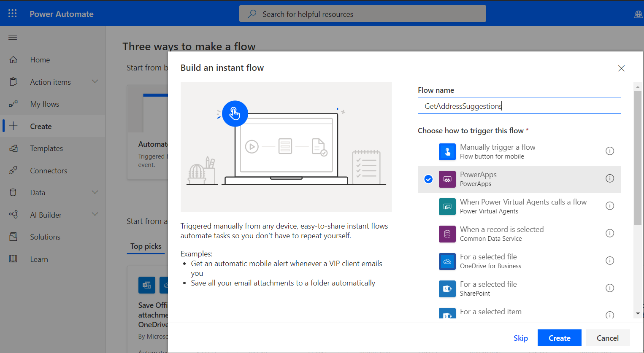Switch to the Top picks tab
Image resolution: width=644 pixels, height=353 pixels.
click(x=146, y=246)
